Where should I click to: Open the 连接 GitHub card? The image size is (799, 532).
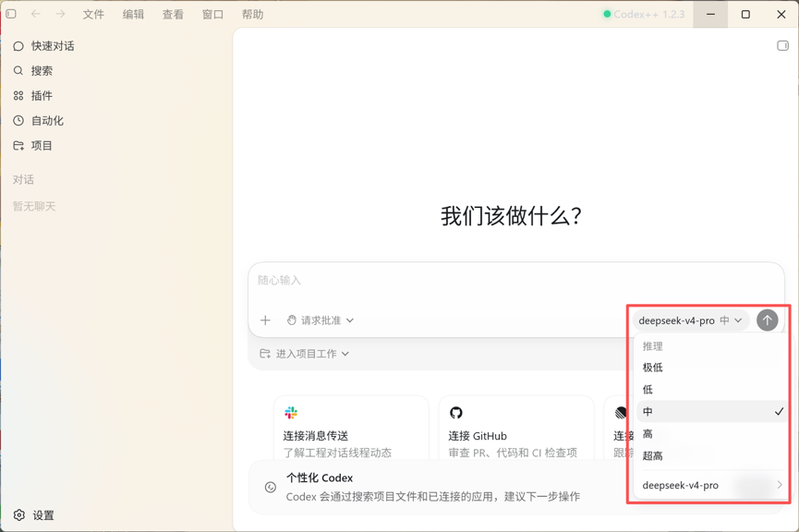click(x=516, y=428)
